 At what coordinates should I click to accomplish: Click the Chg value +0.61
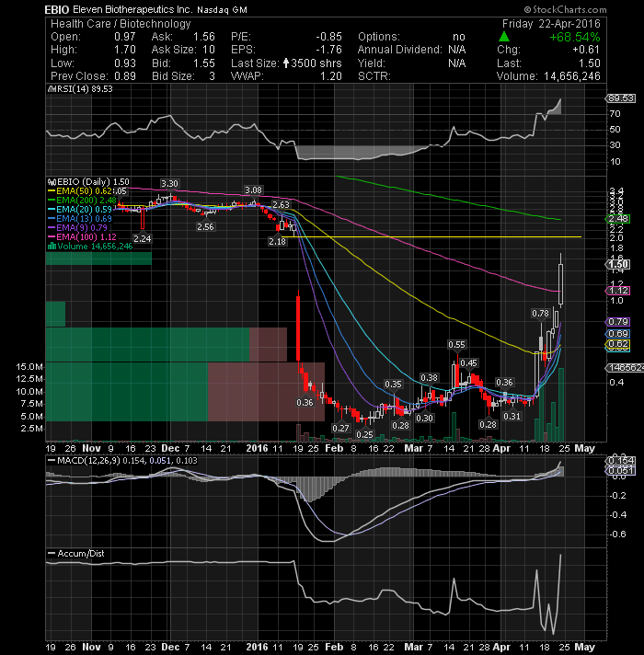(x=586, y=50)
